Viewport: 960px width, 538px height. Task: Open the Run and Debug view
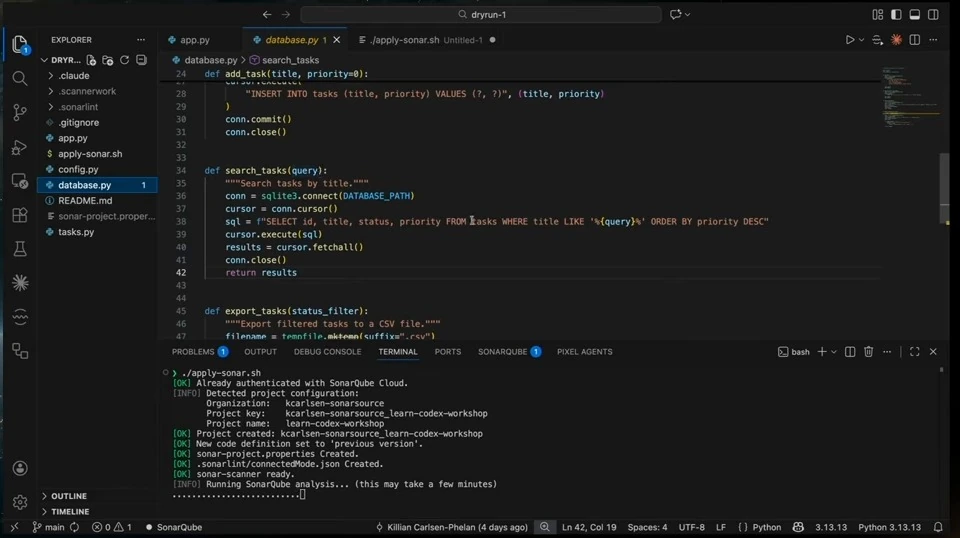pyautogui.click(x=20, y=147)
